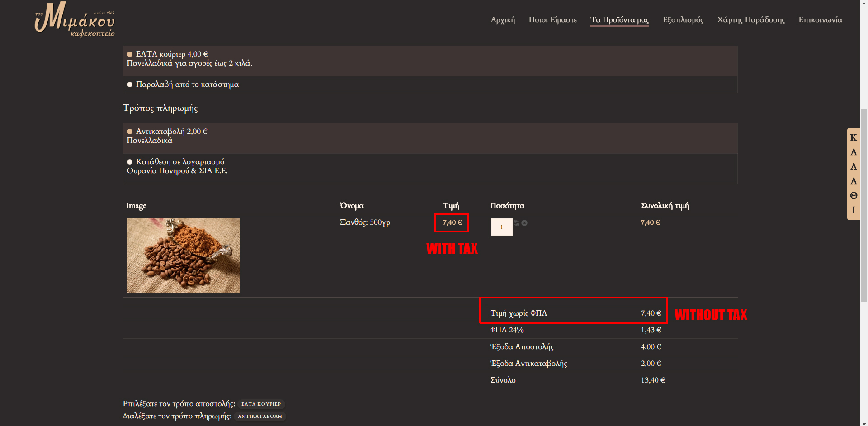The image size is (868, 426).
Task: Click the Συνολική τιμή column header
Action: [665, 206]
